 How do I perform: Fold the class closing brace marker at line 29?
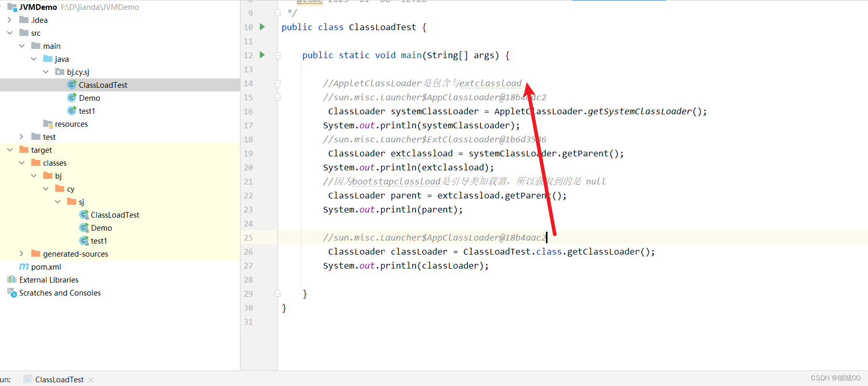point(277,294)
